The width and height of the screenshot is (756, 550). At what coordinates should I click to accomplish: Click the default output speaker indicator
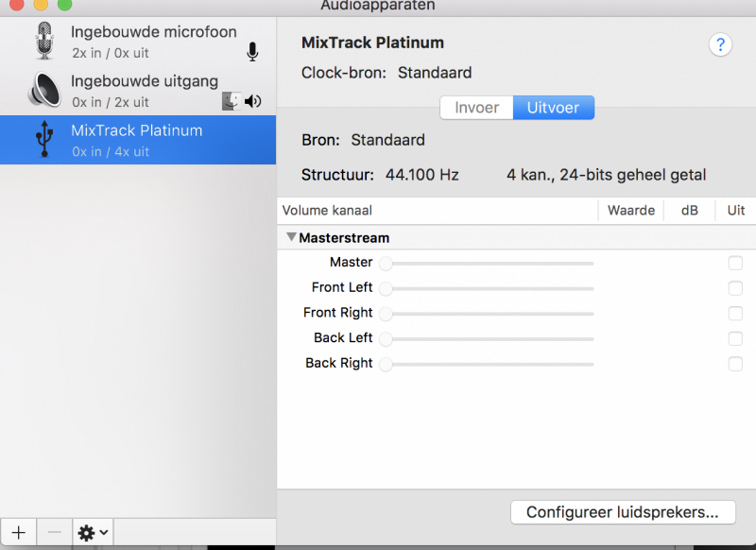[252, 101]
